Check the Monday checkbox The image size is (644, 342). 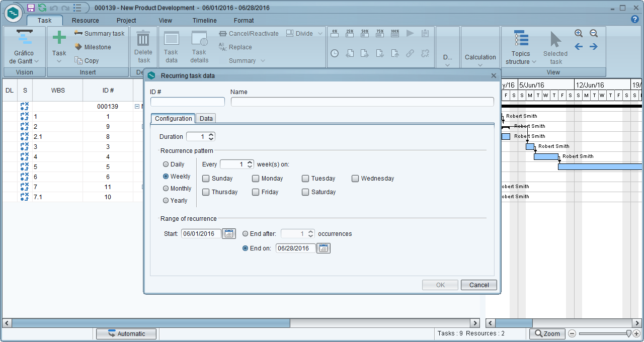pos(256,179)
